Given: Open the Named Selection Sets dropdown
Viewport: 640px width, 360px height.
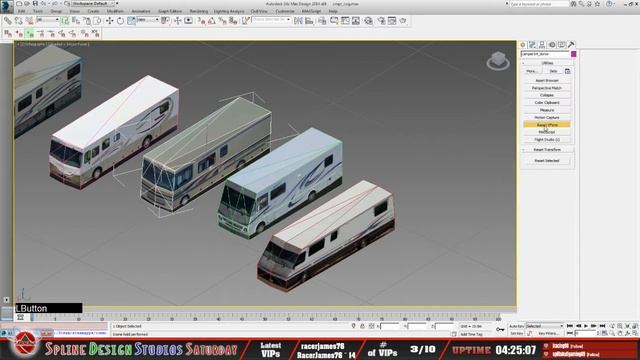Looking at the screenshot, I should [x=271, y=20].
